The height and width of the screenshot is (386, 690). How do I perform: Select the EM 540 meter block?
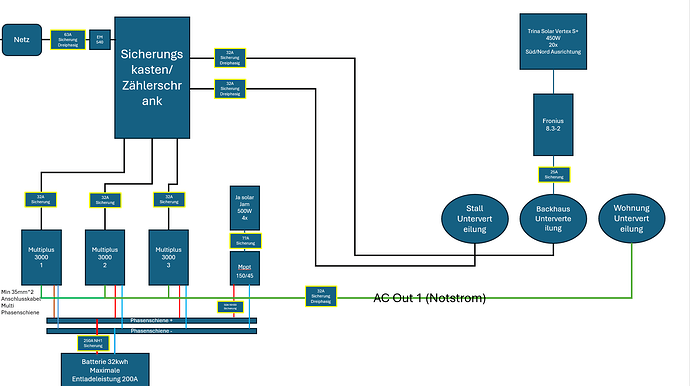[x=100, y=40]
